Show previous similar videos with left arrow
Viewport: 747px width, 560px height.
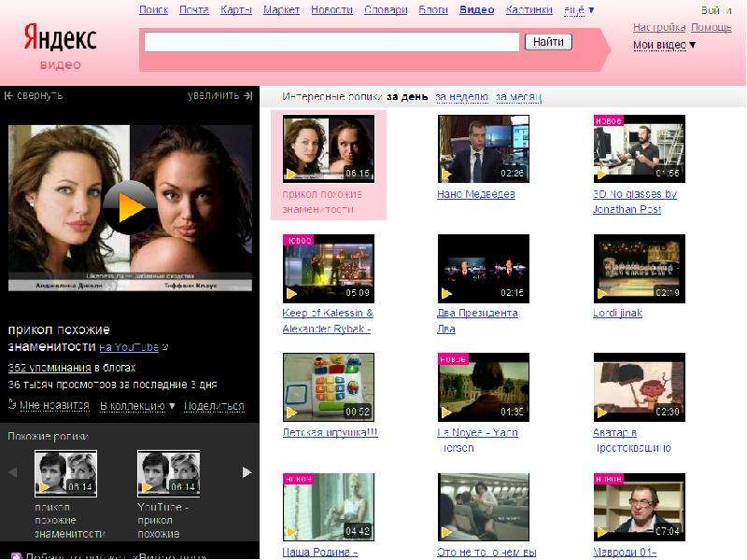point(13,472)
